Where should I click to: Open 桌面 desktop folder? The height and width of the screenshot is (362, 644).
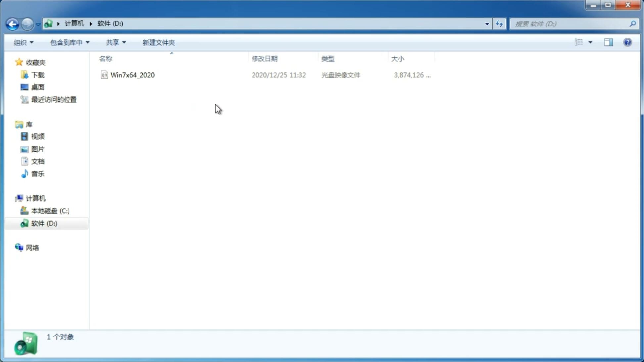pyautogui.click(x=38, y=87)
